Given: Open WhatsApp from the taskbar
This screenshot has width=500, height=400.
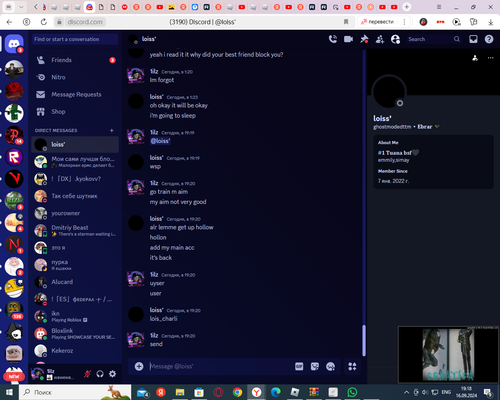Looking at the screenshot, I should coord(352,392).
